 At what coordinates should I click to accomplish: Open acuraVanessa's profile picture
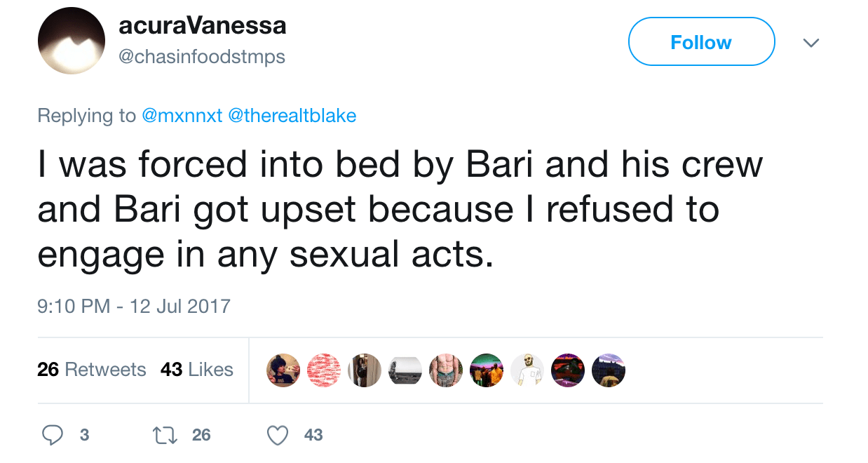[72, 41]
